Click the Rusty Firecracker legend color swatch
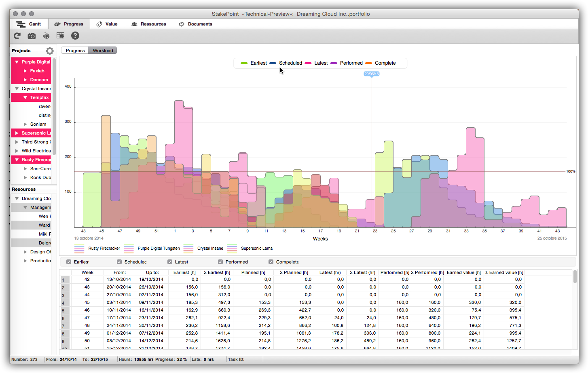 click(79, 249)
